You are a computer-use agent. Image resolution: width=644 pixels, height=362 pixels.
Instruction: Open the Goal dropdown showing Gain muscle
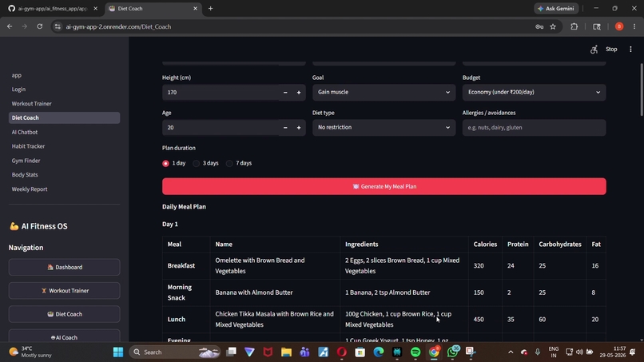tap(384, 93)
